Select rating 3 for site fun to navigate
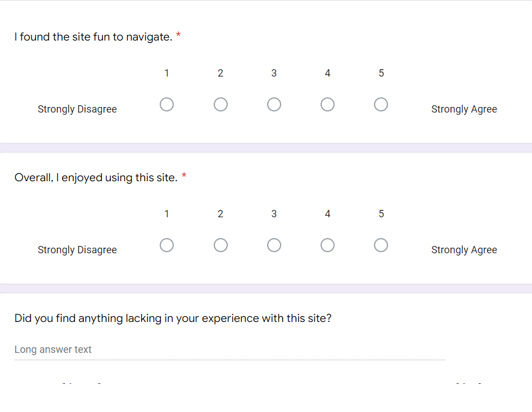 click(x=274, y=105)
